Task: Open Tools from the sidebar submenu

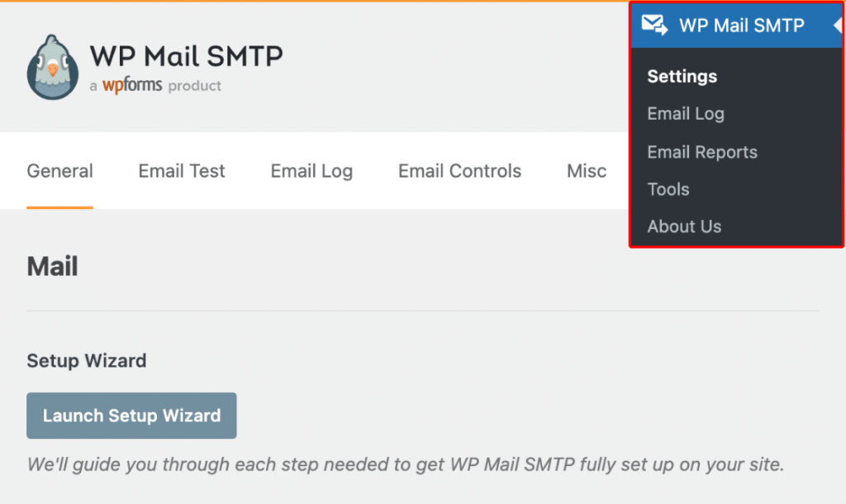Action: (668, 189)
